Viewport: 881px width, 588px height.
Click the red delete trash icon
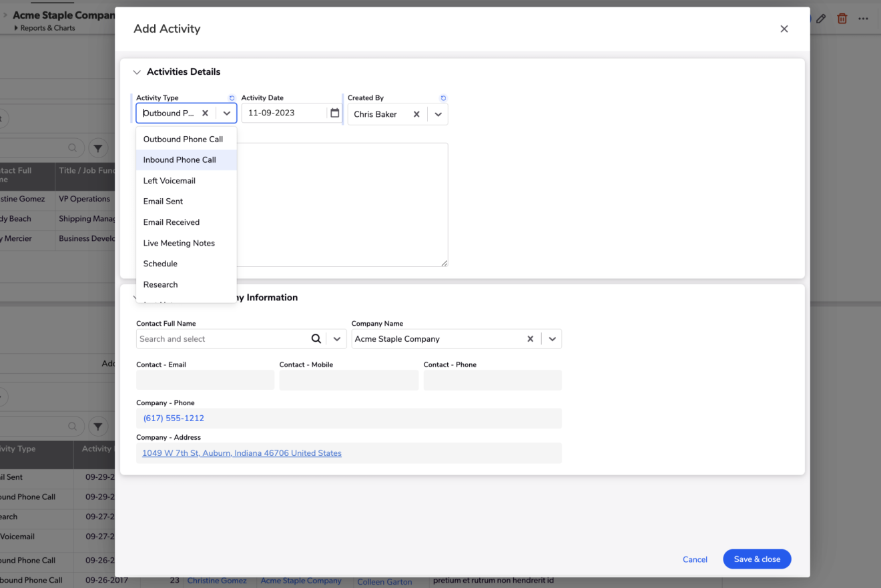(x=842, y=19)
